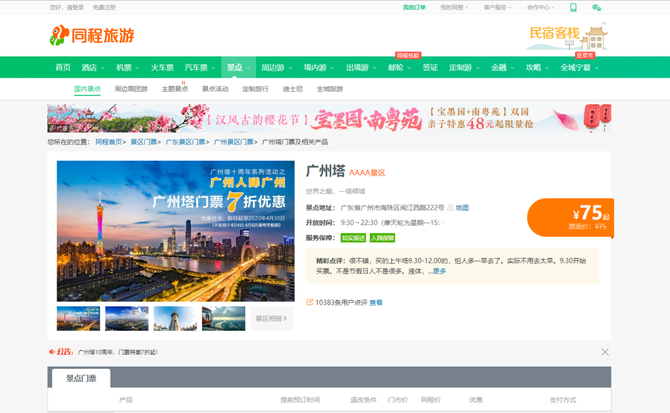
Task: Open 签证 in the green nav
Action: [x=430, y=67]
